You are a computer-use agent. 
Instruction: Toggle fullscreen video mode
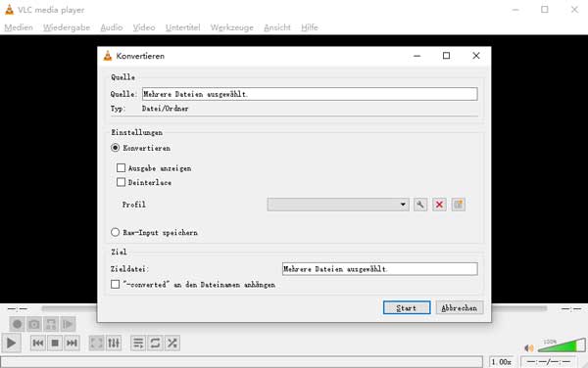(96, 343)
